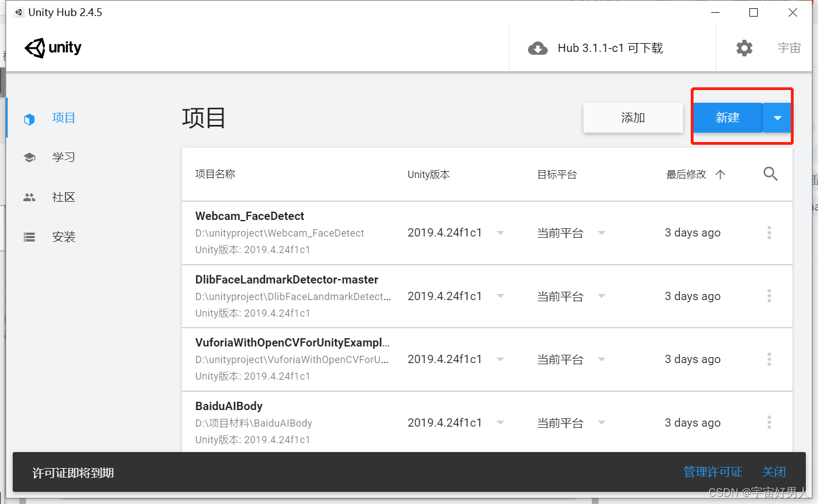Click the Unity logo in header
The height and width of the screenshot is (504, 818).
pos(53,48)
